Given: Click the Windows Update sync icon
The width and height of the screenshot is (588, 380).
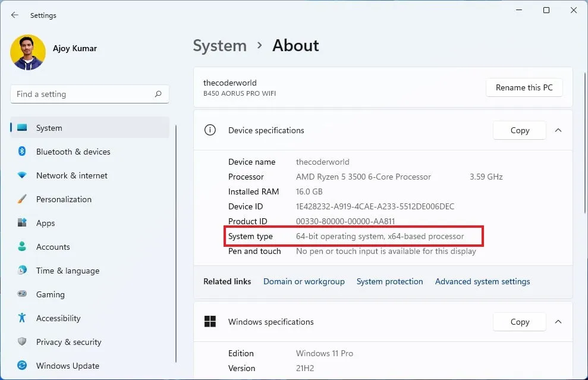Looking at the screenshot, I should (22, 366).
